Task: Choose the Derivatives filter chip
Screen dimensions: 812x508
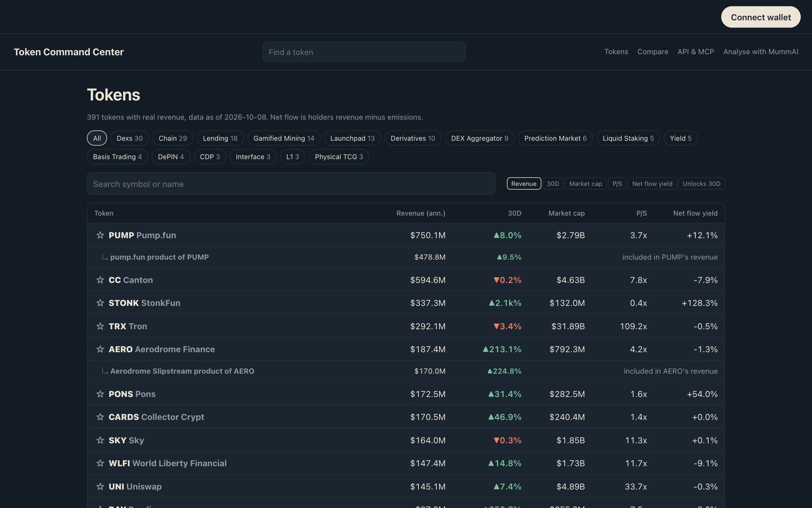Action: pyautogui.click(x=413, y=138)
